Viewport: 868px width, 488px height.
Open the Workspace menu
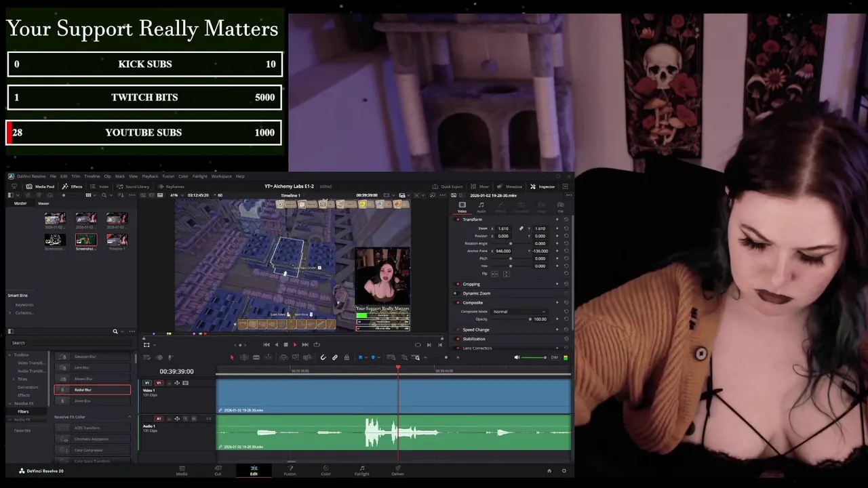click(222, 176)
